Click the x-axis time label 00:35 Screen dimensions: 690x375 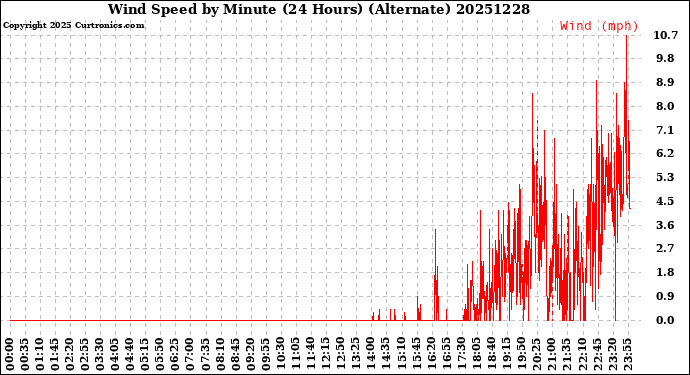[25, 355]
